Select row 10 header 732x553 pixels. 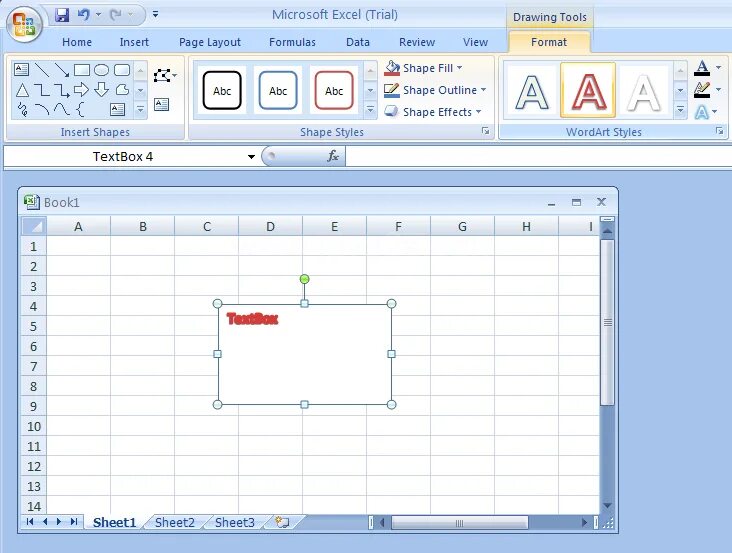pyautogui.click(x=34, y=426)
